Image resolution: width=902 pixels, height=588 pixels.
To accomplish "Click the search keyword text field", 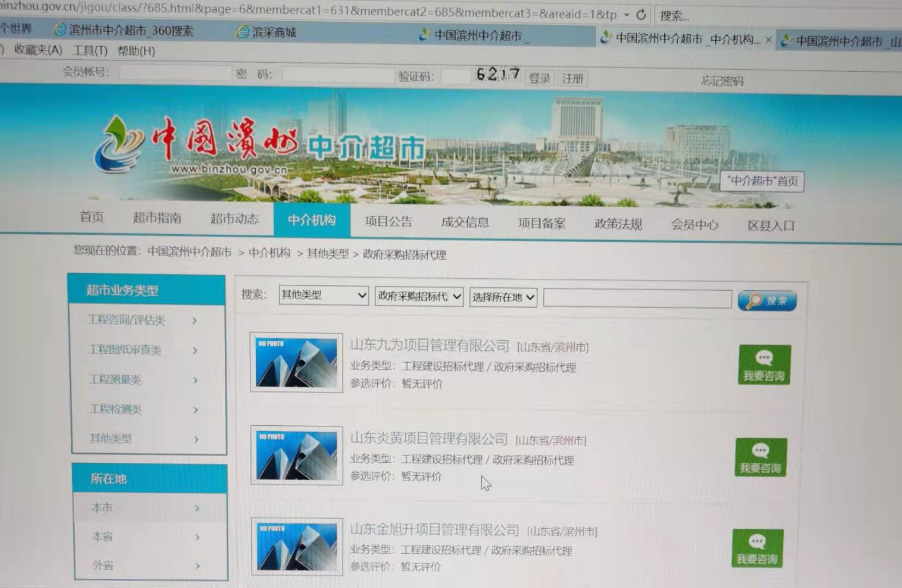I will pyautogui.click(x=637, y=299).
